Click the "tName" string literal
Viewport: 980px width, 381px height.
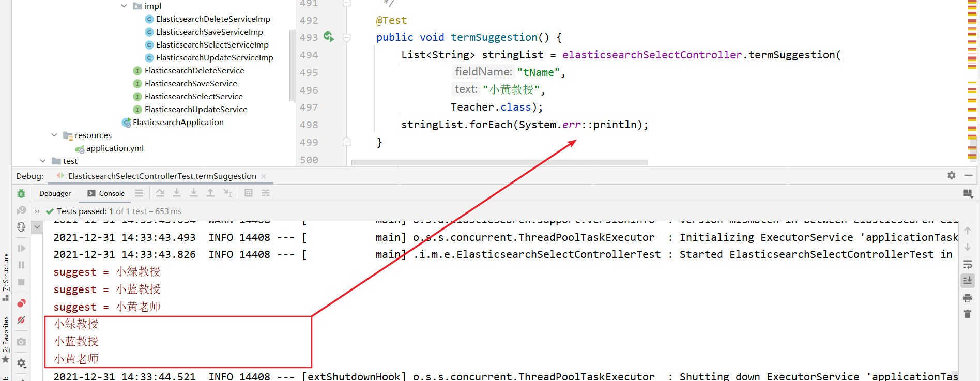click(x=538, y=72)
